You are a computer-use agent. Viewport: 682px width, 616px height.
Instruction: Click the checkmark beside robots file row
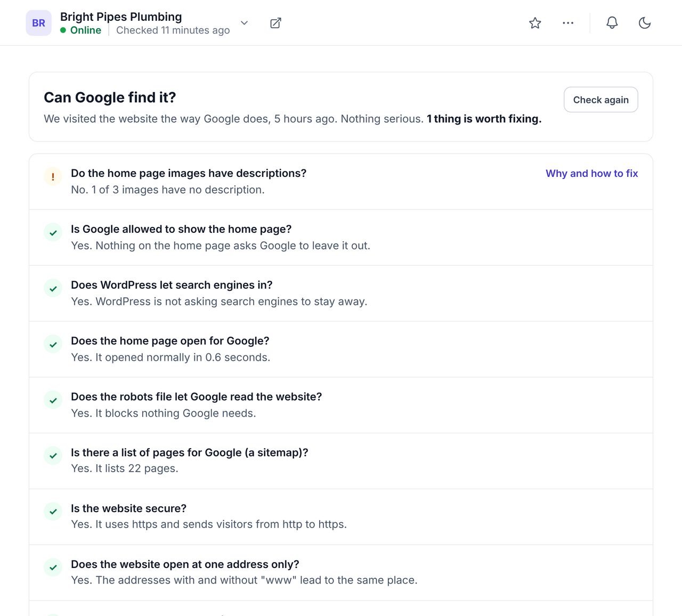53,400
